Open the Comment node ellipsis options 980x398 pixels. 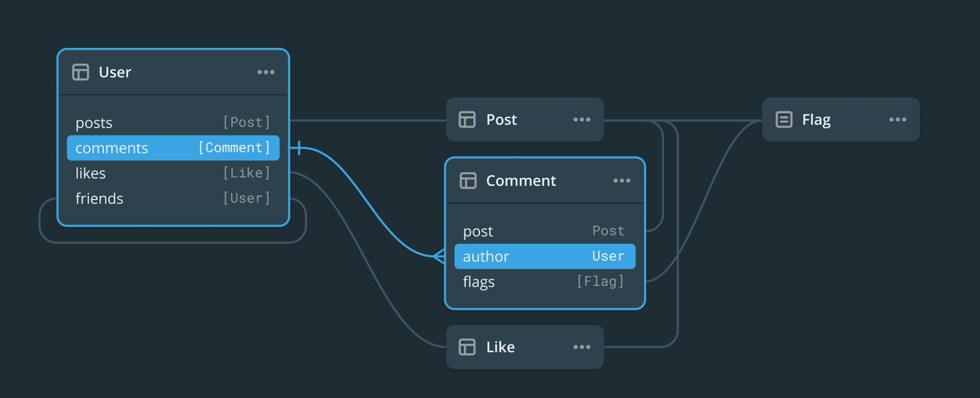pos(622,180)
